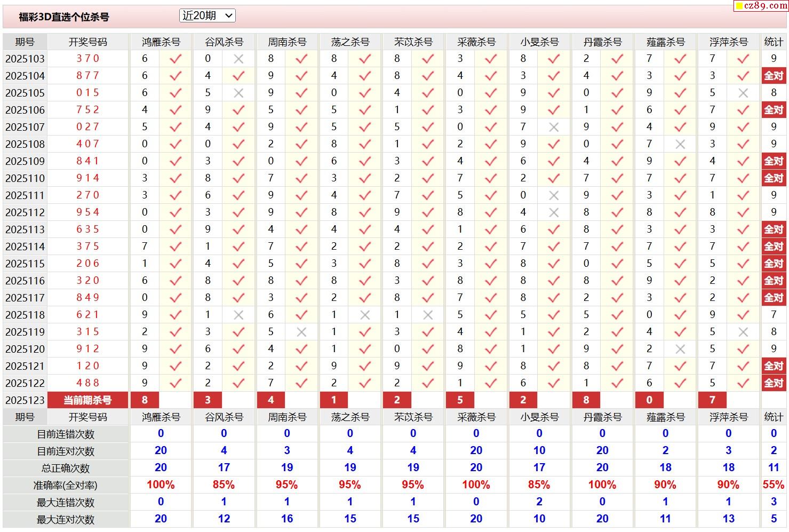Click the red checkmark for 采薇杀号 in row 2025110

click(x=491, y=179)
